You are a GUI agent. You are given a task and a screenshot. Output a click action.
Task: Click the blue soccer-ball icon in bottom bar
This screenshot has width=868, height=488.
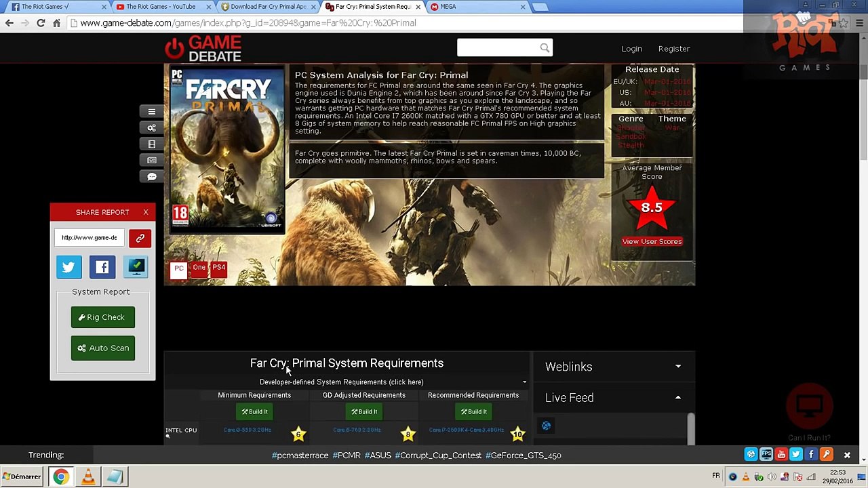click(x=751, y=455)
